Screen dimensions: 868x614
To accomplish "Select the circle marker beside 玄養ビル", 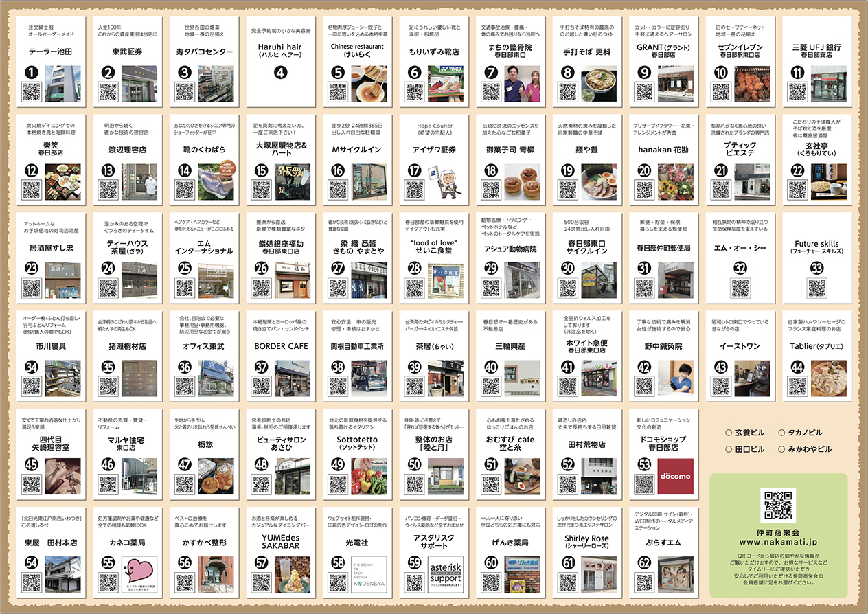I will 729,433.
